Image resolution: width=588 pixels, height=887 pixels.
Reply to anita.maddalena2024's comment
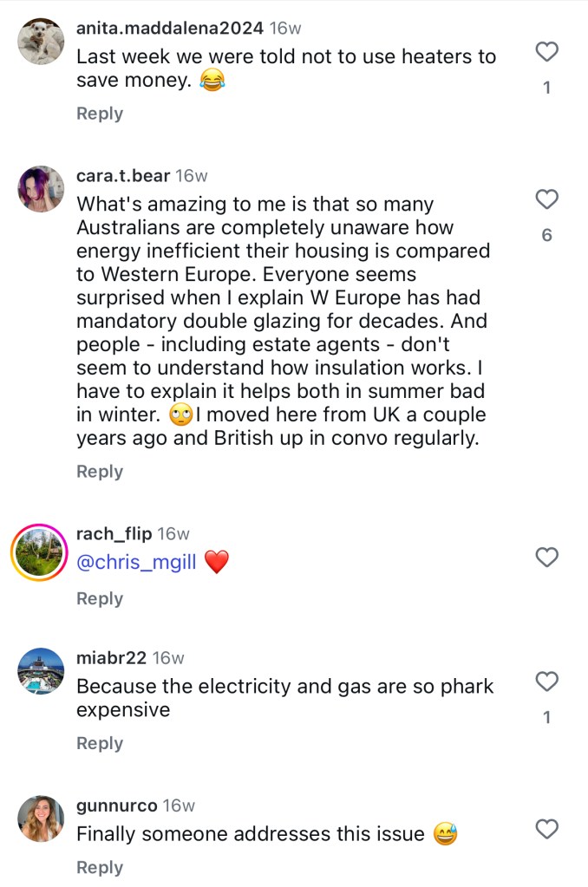pyautogui.click(x=100, y=114)
